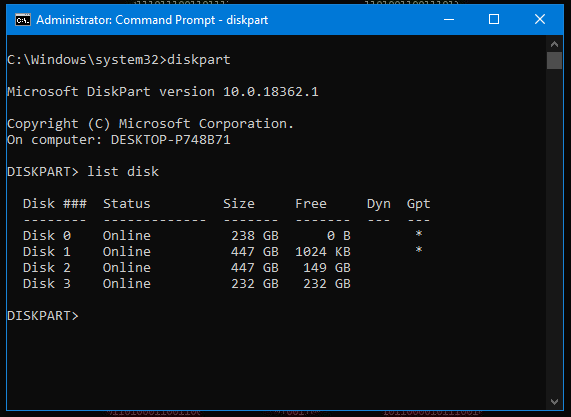The image size is (571, 417).
Task: Click the Command Prompt icon in title bar
Action: coord(23,20)
